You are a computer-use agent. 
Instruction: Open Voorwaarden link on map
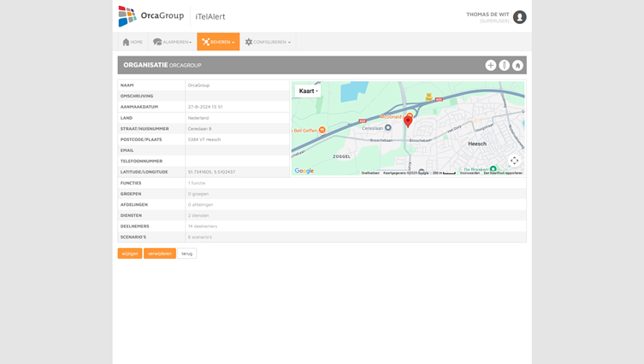(x=470, y=173)
